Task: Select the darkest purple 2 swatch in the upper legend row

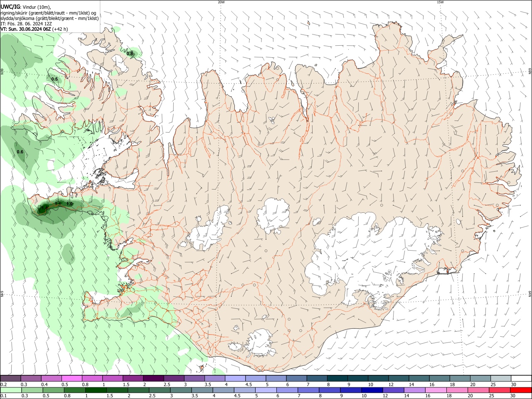Action: [x=153, y=379]
